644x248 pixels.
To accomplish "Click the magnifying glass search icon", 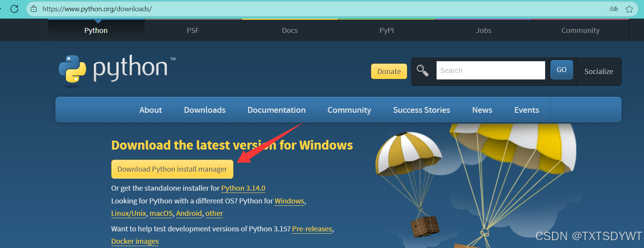I will 423,71.
